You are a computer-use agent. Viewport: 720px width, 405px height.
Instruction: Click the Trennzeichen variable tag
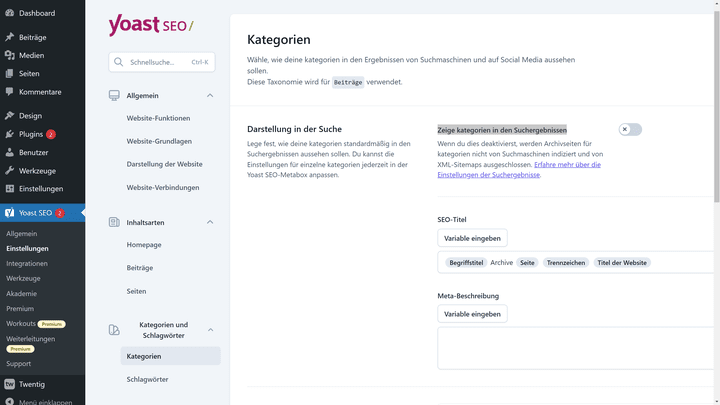click(566, 263)
